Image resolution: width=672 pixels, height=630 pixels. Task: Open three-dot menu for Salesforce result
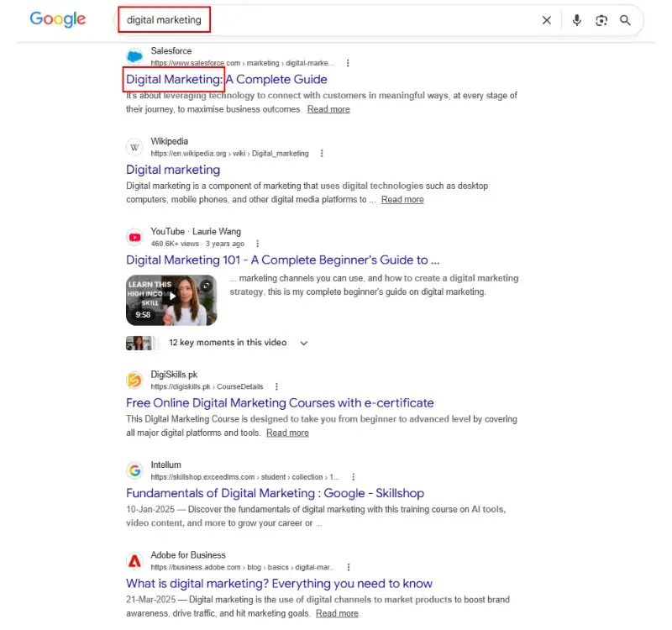[348, 63]
